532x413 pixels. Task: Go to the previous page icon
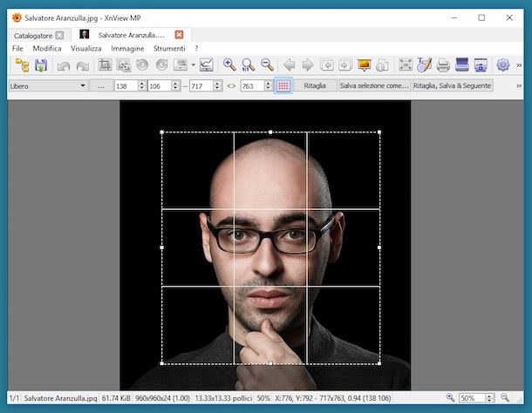tap(327, 64)
